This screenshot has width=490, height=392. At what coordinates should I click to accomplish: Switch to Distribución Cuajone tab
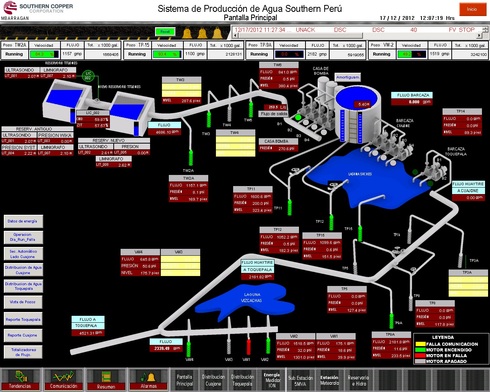pyautogui.click(x=213, y=380)
